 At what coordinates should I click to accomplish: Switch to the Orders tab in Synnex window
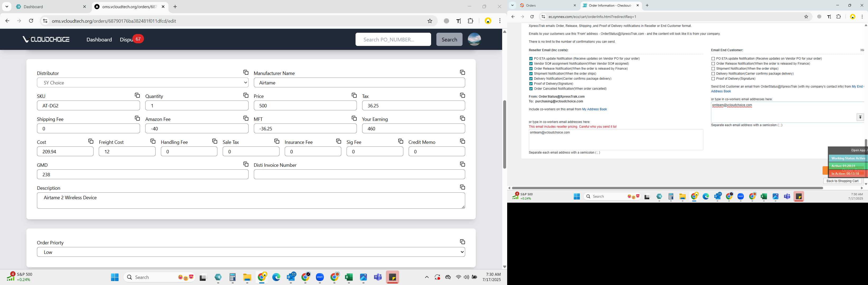(548, 5)
